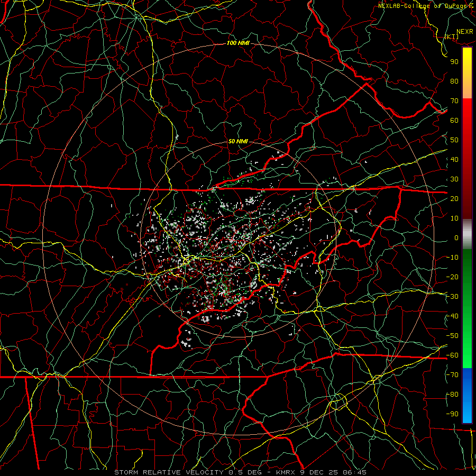Image resolution: width=476 pixels, height=476 pixels.
Task: Click the "20" value on the velocity scale
Action: 454,199
